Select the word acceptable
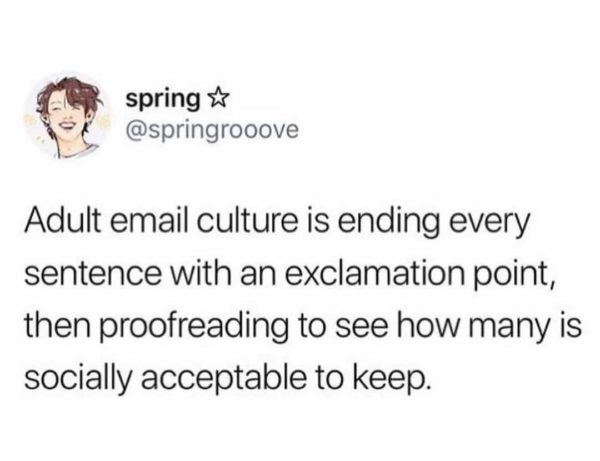600x461 pixels. tap(223, 381)
